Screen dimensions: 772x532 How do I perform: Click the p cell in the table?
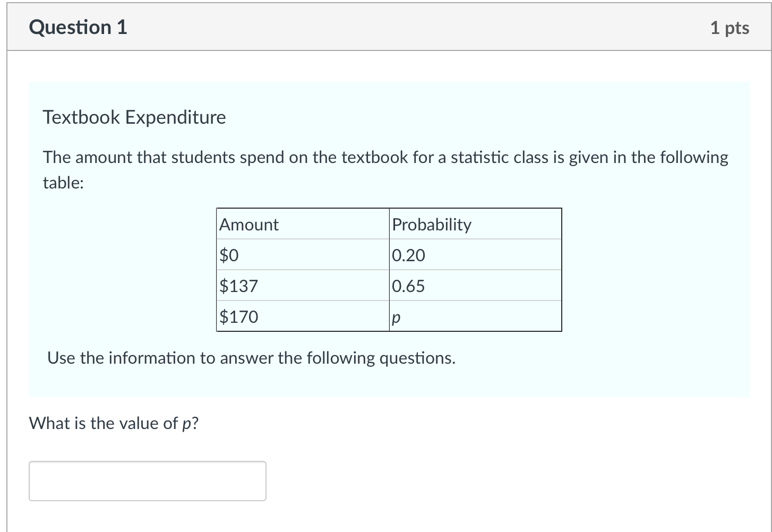click(x=396, y=318)
